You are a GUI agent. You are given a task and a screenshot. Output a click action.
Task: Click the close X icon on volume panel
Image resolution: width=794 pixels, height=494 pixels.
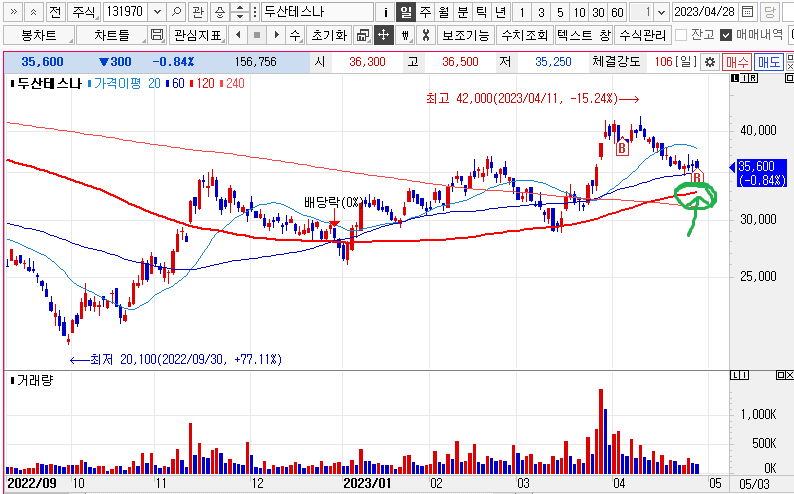pos(789,375)
